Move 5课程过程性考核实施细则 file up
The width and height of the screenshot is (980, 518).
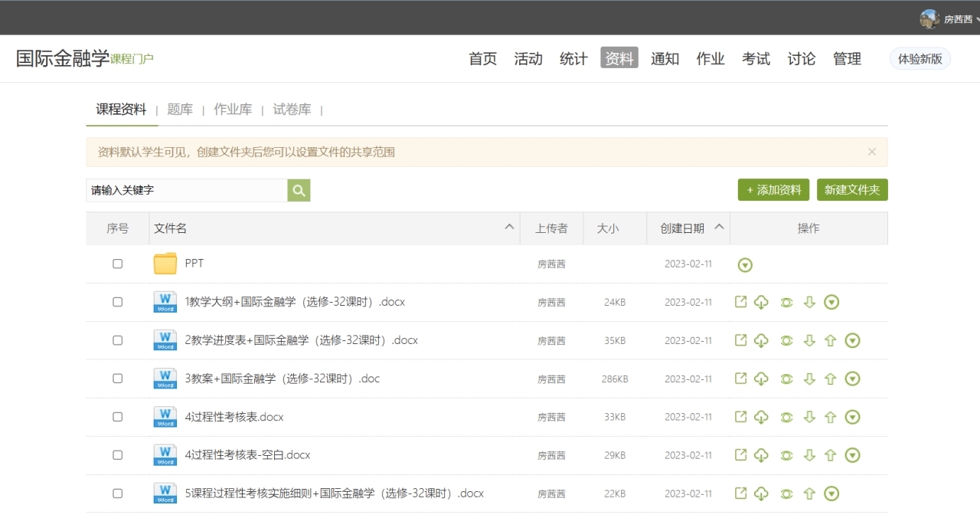point(809,493)
